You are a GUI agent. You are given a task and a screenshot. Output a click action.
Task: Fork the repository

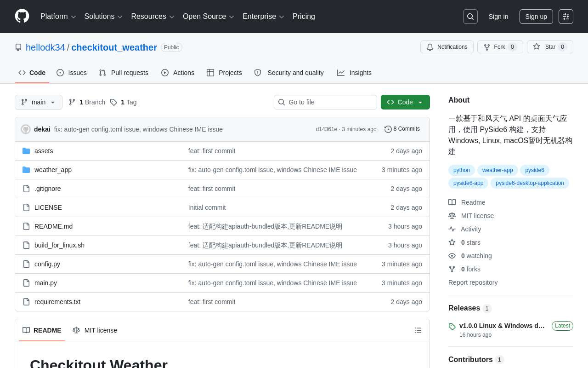[x=500, y=47]
